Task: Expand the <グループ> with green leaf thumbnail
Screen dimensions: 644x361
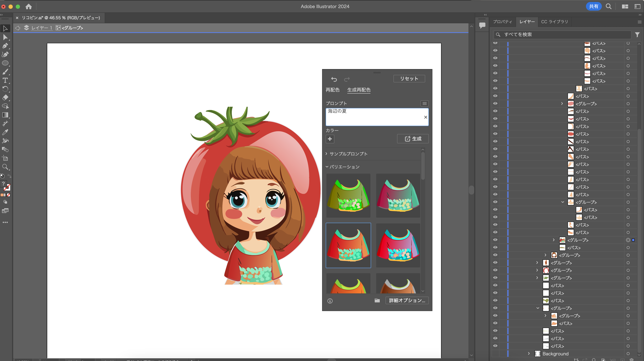Action: [537, 278]
